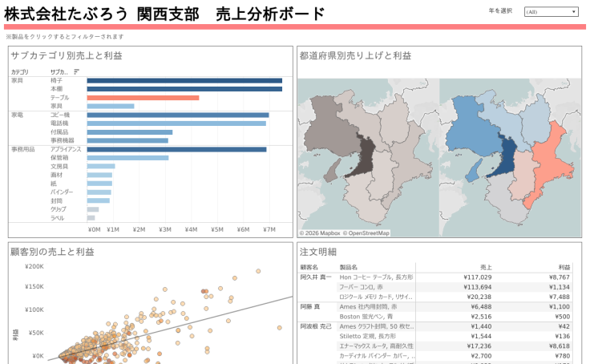Click the 椅子 sales bar
Viewport: 590px width, 364px height.
coord(184,80)
